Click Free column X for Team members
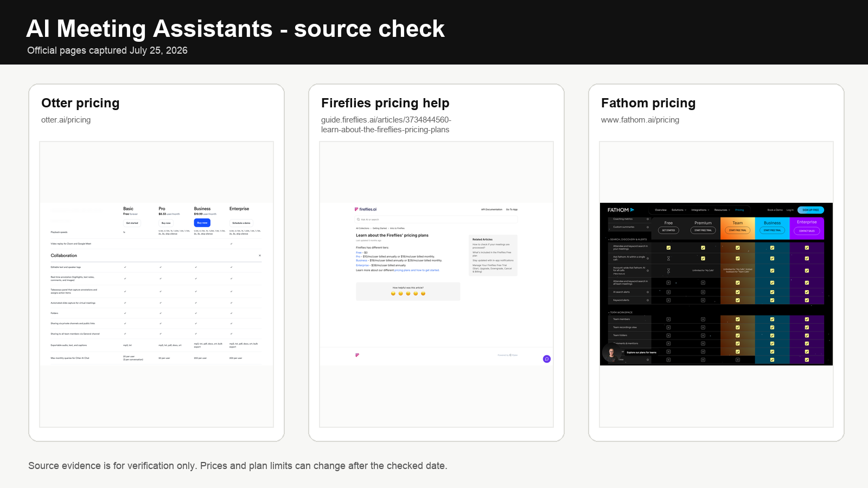Viewport: 868px width, 488px height. tap(668, 319)
